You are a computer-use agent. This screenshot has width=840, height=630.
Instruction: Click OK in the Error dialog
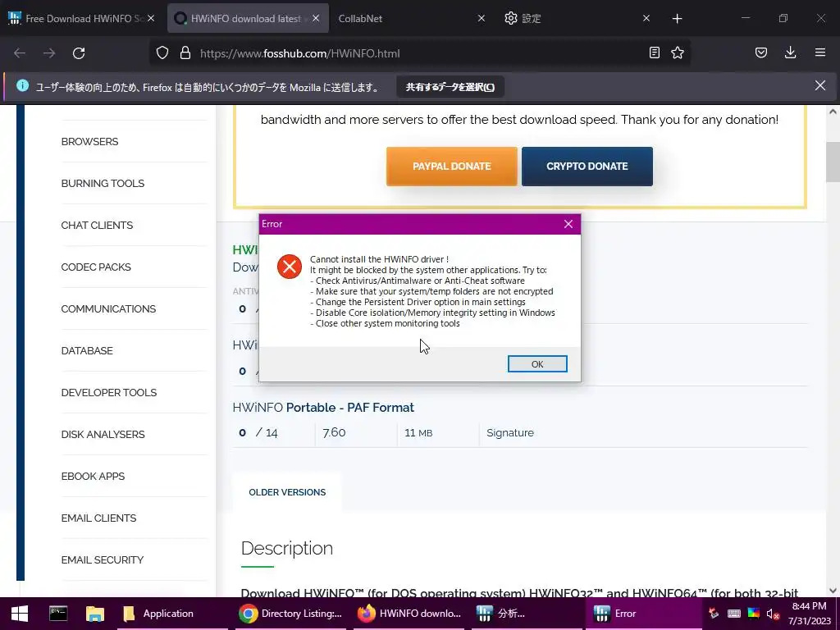(537, 363)
